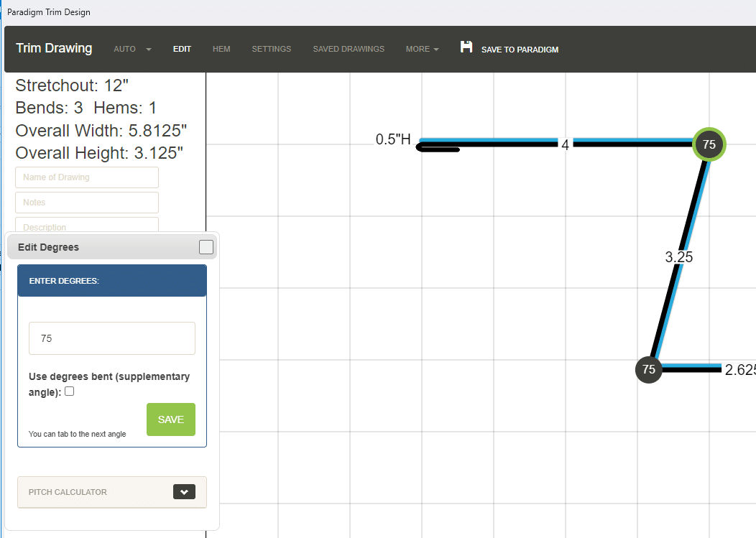Expand the Pitch Calculator chevron
The height and width of the screenshot is (538, 756).
pyautogui.click(x=184, y=492)
